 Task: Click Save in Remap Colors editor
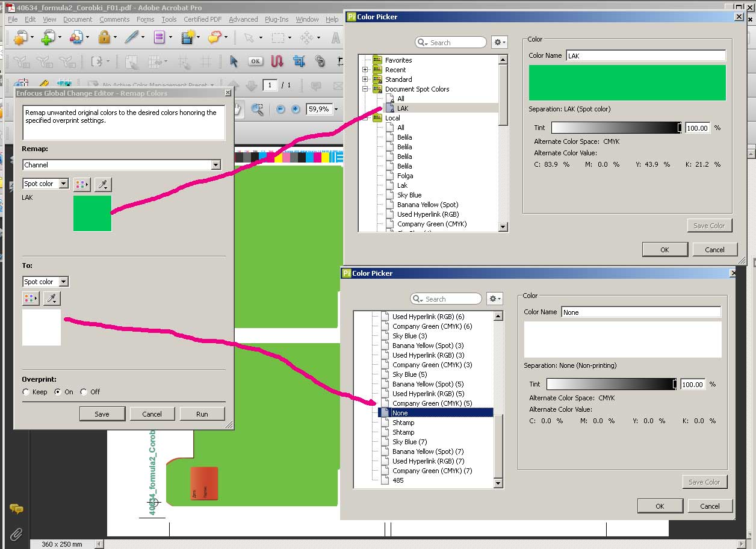point(102,414)
